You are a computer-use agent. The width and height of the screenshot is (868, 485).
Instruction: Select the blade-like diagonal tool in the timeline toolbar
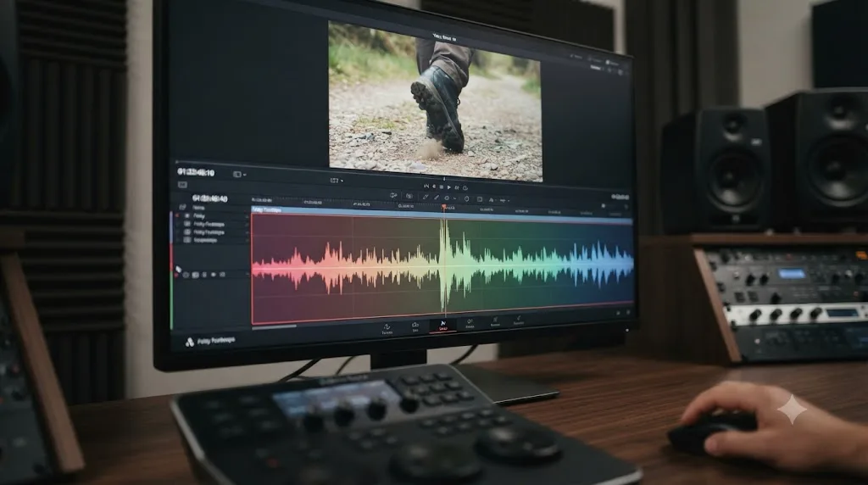pos(426,197)
